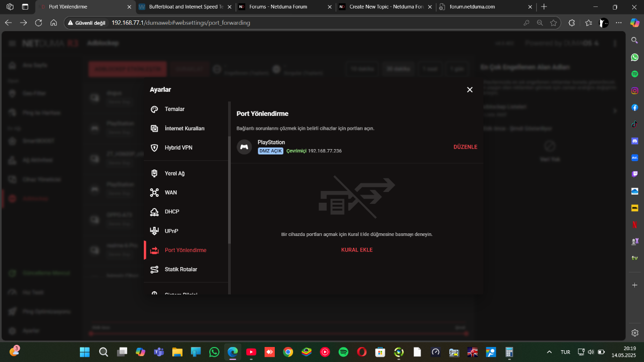
Task: Open Discord in Edge sidebar
Action: pos(635,141)
